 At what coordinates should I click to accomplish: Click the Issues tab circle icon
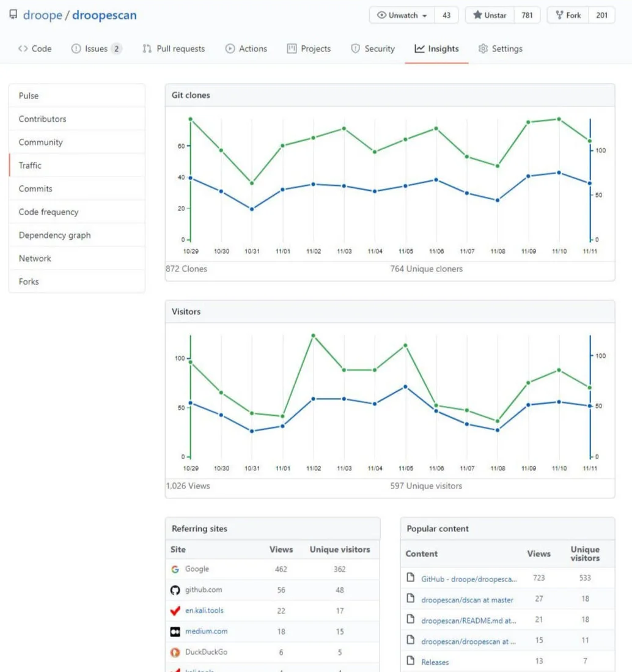[76, 48]
